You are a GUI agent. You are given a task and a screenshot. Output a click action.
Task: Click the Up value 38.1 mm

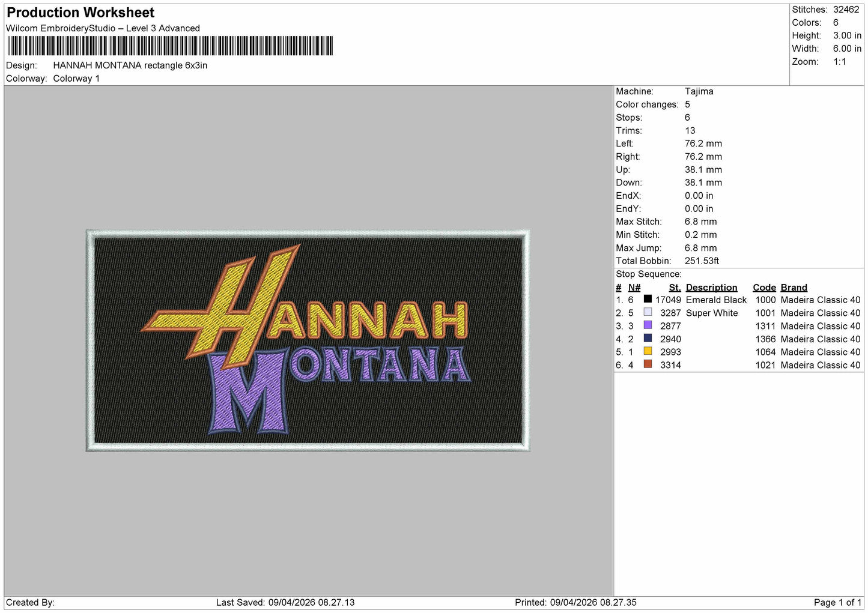(703, 169)
